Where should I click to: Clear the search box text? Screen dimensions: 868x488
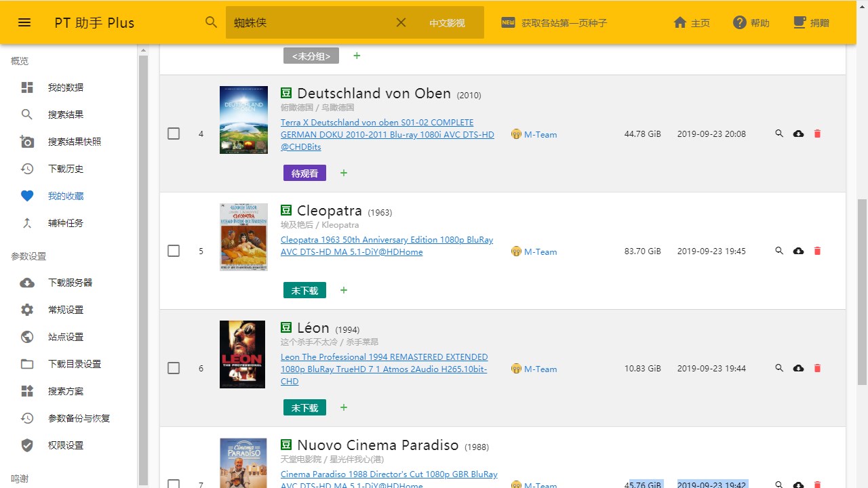click(x=401, y=22)
